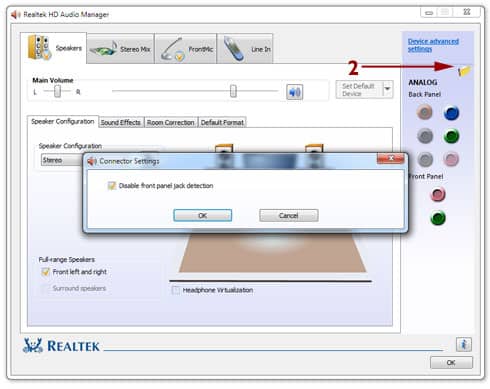Click the blue back panel jack
The width and height of the screenshot is (490, 389).
click(451, 113)
